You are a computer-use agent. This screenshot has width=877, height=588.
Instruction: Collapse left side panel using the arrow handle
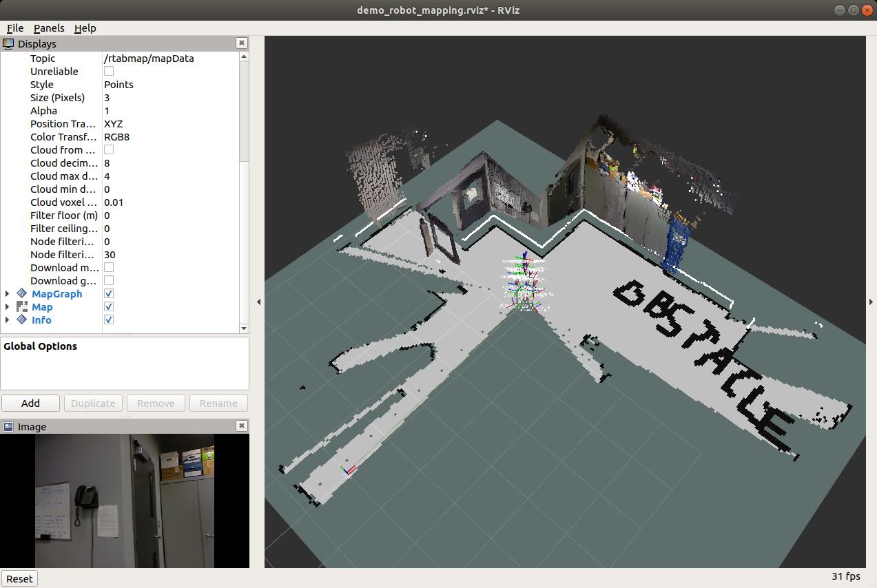(258, 302)
